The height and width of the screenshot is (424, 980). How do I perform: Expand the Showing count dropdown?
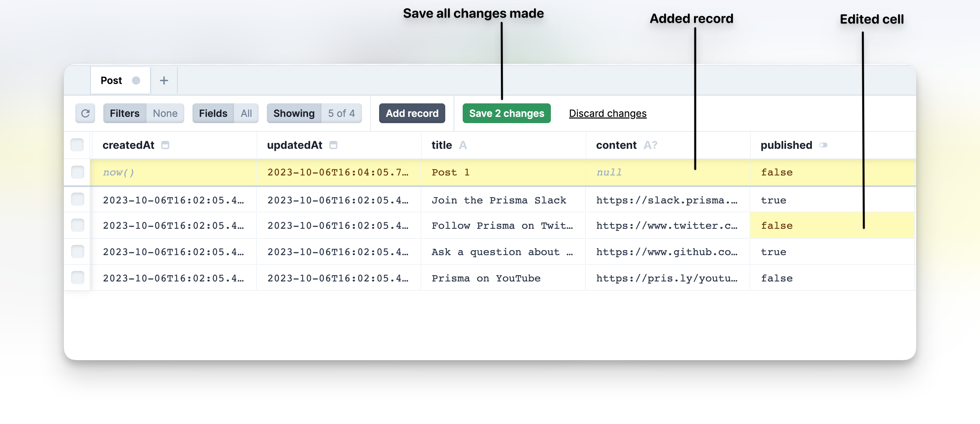pyautogui.click(x=342, y=113)
